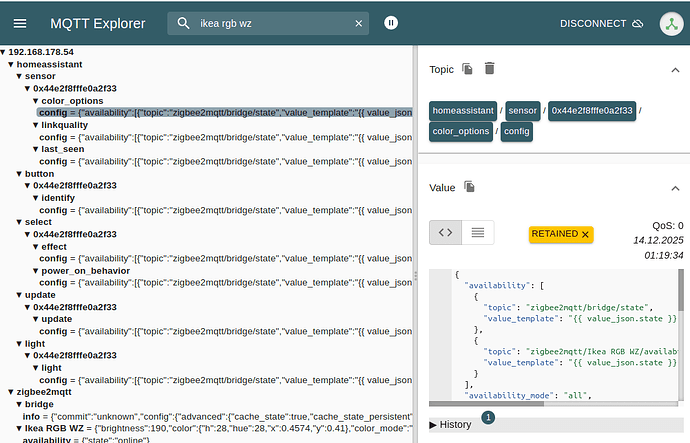Viewport: 690px width, 443px height.
Task: Copy the topic path with the copy icon
Action: click(x=467, y=69)
